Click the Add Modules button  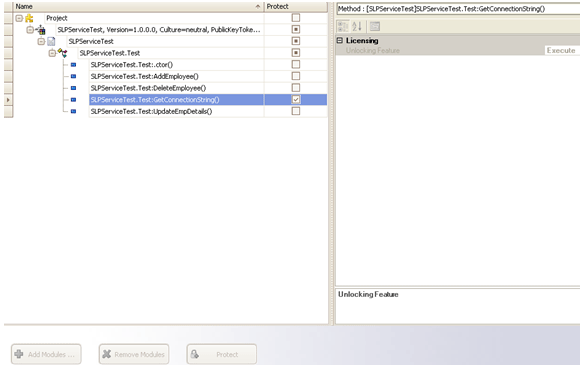click(x=46, y=354)
